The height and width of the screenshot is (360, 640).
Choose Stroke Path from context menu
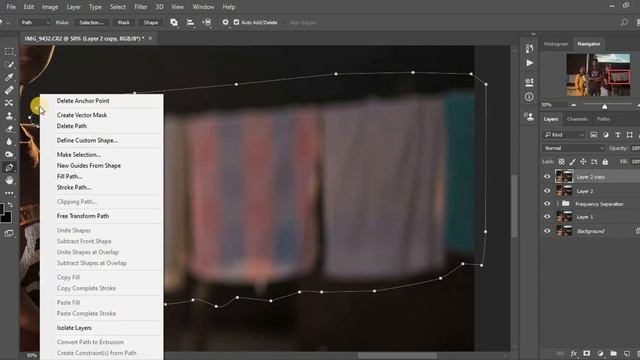[74, 187]
